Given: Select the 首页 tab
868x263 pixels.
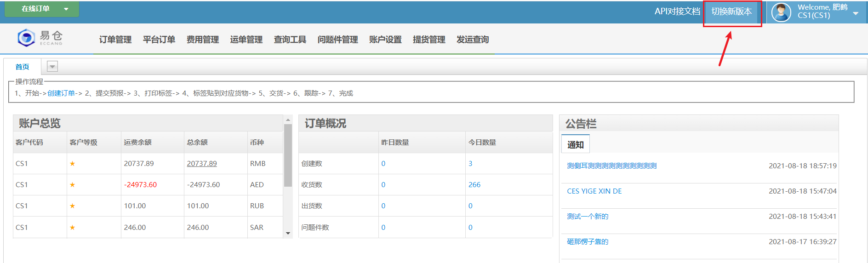Looking at the screenshot, I should point(22,67).
